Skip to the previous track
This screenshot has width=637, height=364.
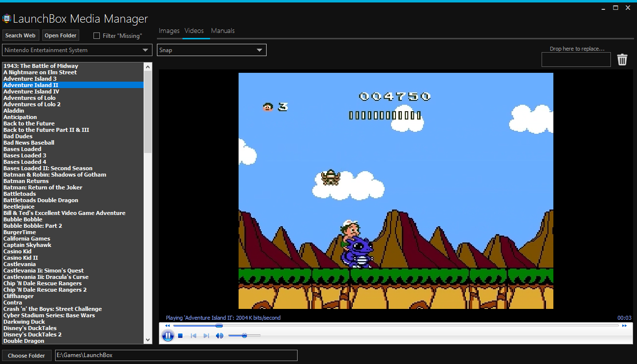pos(193,336)
